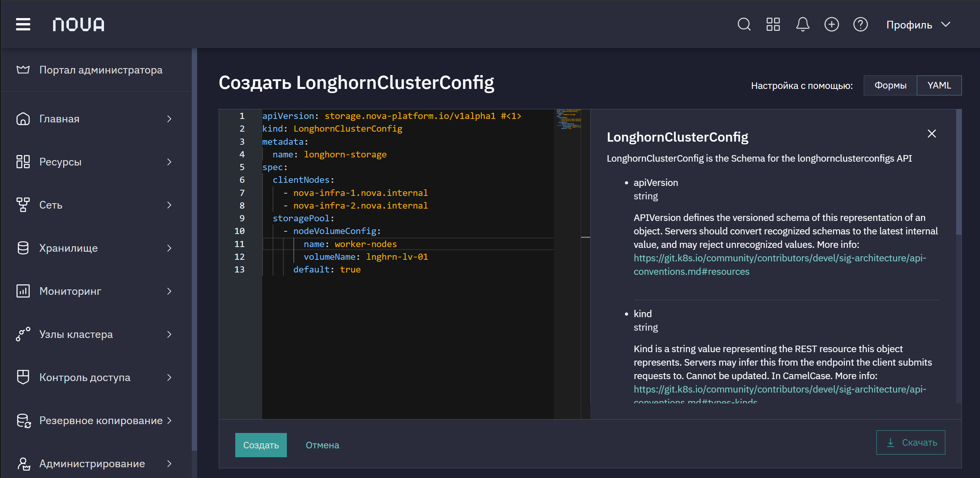The height and width of the screenshot is (478, 980).
Task: Click the Отмена button
Action: pyautogui.click(x=322, y=445)
